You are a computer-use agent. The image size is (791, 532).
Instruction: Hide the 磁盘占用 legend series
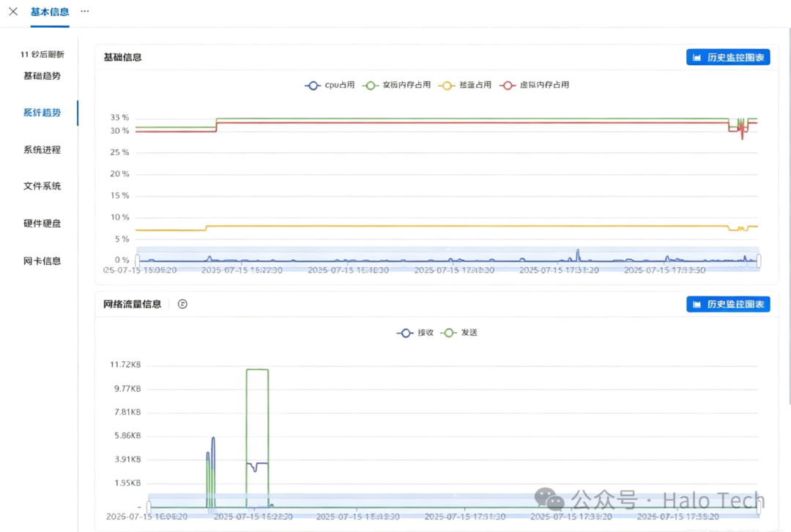pyautogui.click(x=465, y=85)
